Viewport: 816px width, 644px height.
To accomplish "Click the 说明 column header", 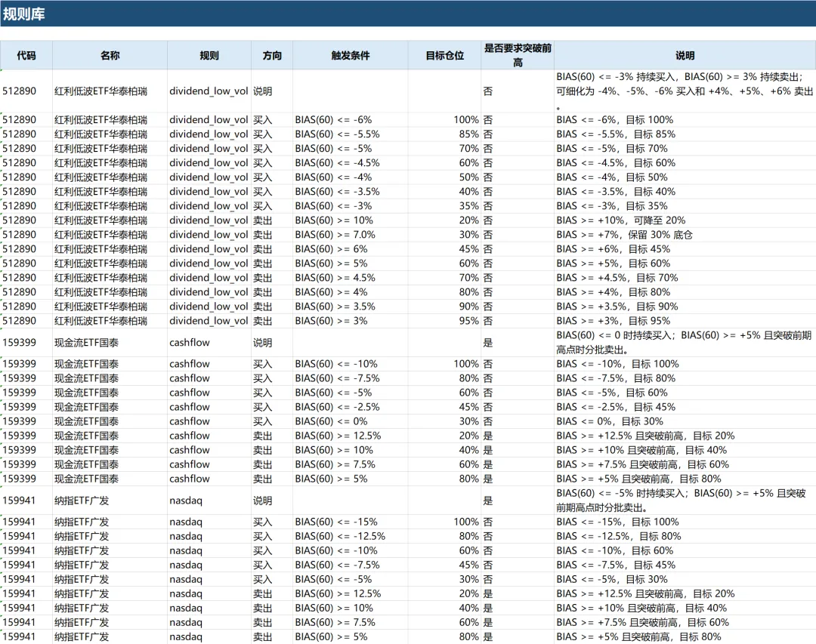I will pyautogui.click(x=685, y=55).
